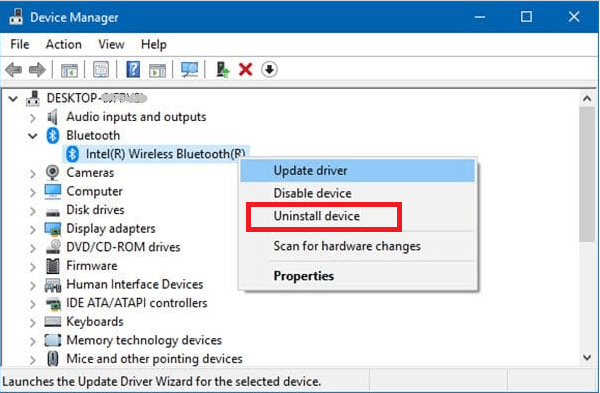
Task: Select the Keyboards label
Action: (95, 322)
